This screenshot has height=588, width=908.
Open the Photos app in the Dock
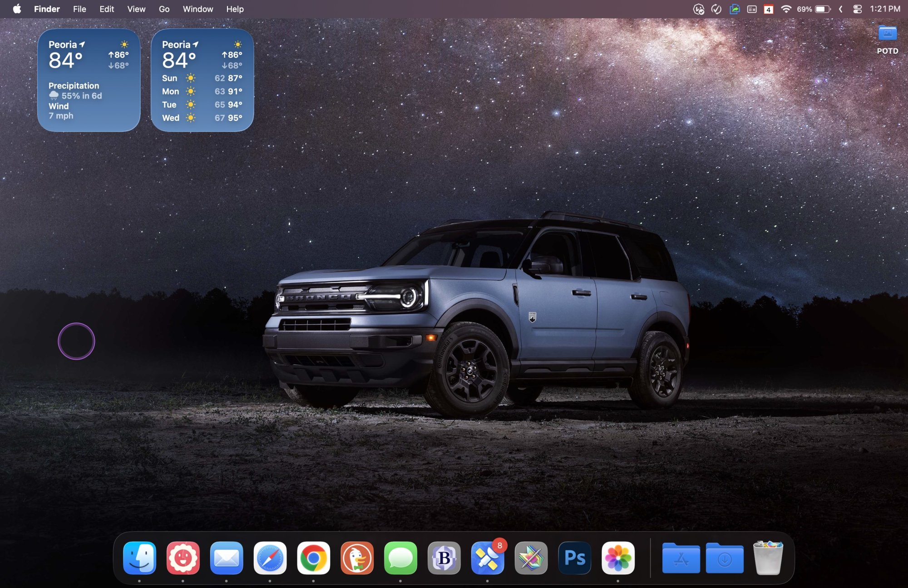click(618, 558)
